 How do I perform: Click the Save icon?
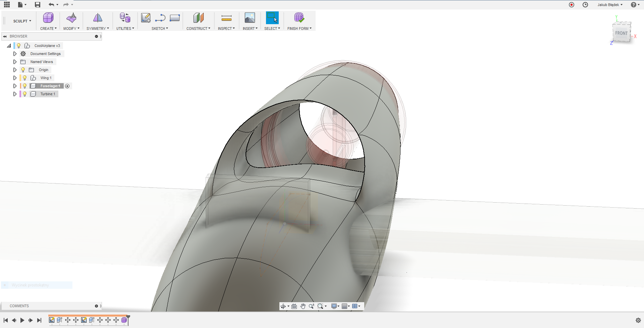pos(38,5)
